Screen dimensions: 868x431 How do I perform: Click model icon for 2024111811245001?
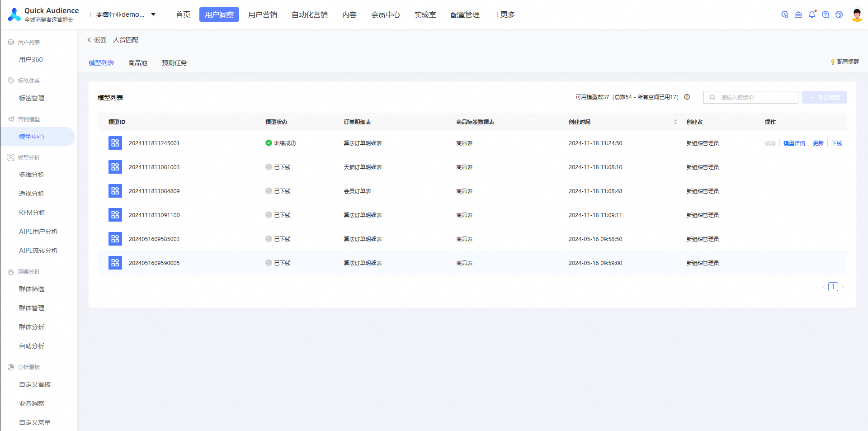click(115, 143)
